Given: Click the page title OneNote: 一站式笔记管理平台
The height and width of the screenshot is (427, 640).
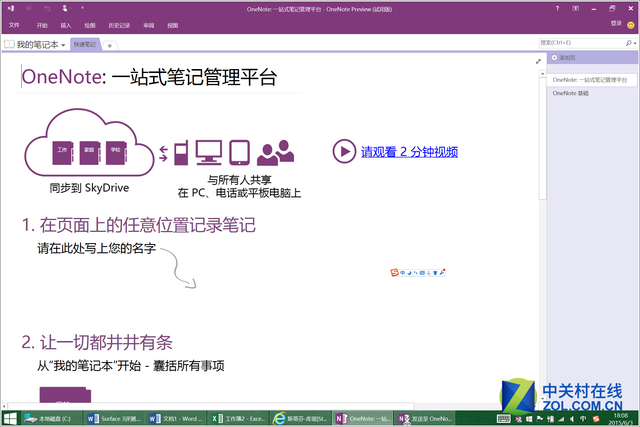Looking at the screenshot, I should coord(149,77).
